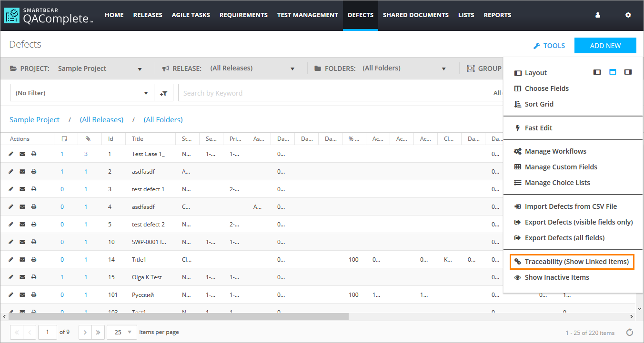Screen dimensions: 644x343
Task: Select the middle Layout view icon
Action: (x=613, y=72)
